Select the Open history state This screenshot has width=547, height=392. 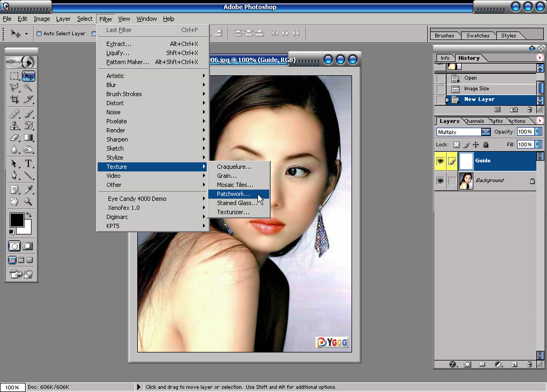pos(491,78)
